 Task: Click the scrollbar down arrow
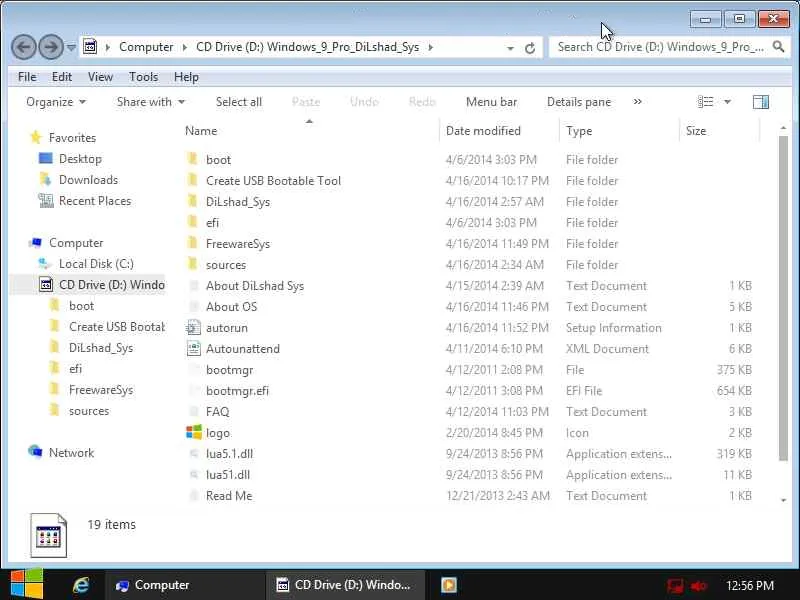(x=784, y=500)
